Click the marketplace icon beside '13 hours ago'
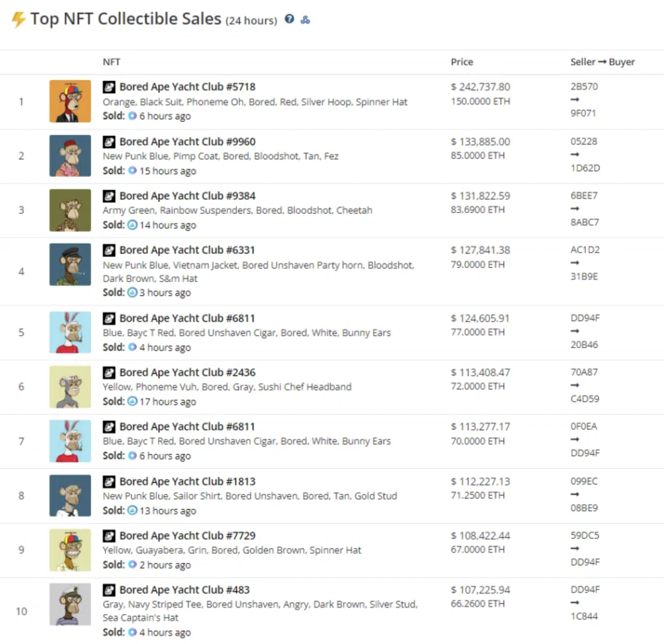 tap(132, 510)
